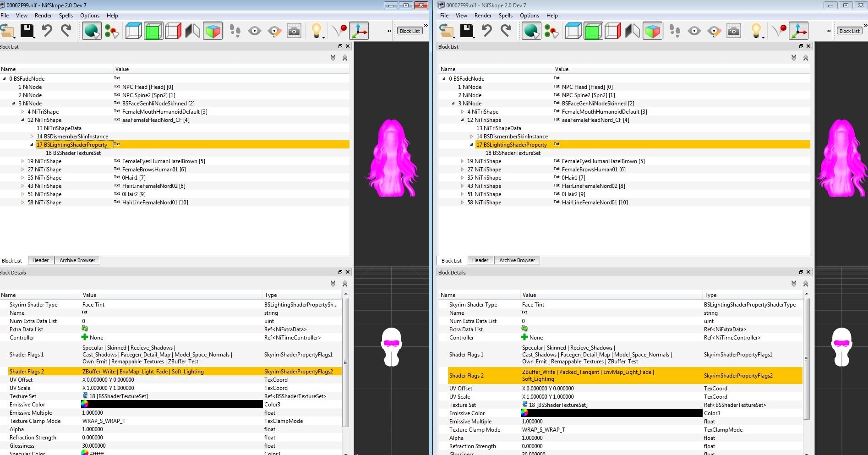Click the lightbulb lighting icon in left window

point(317,31)
